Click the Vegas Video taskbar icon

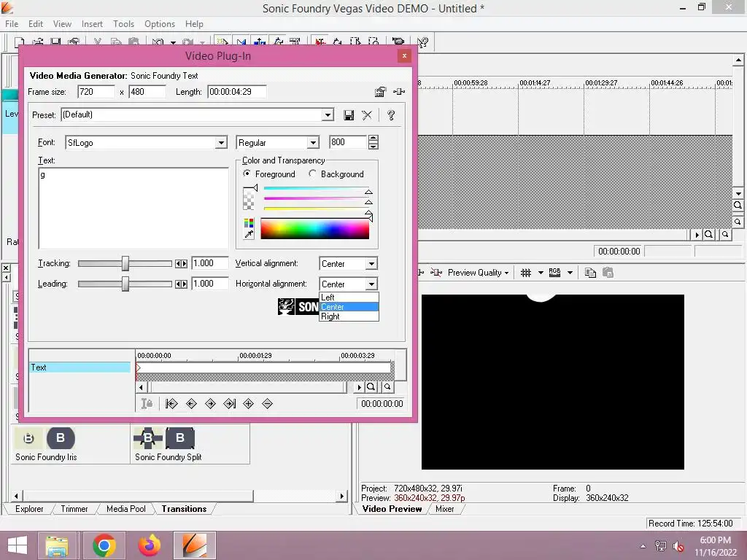click(x=194, y=545)
